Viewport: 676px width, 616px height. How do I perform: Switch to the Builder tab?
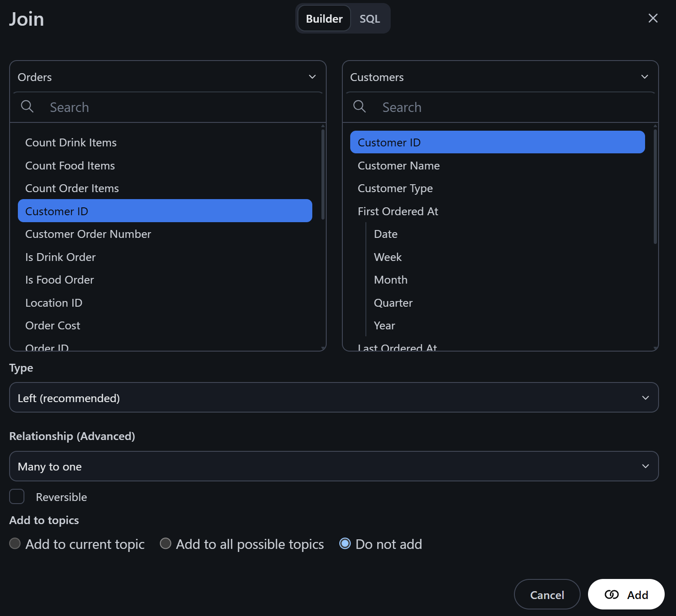tap(324, 19)
